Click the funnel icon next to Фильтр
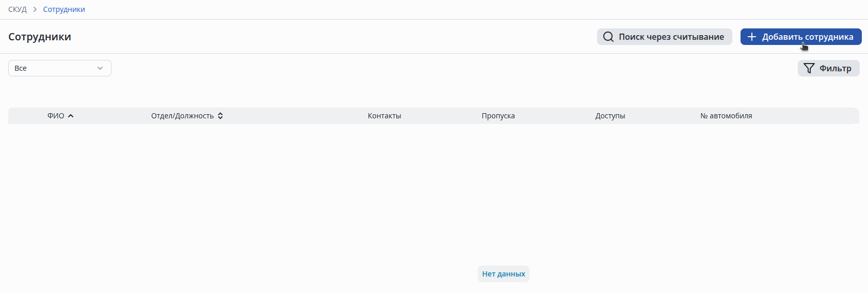The width and height of the screenshot is (868, 293). (x=809, y=68)
